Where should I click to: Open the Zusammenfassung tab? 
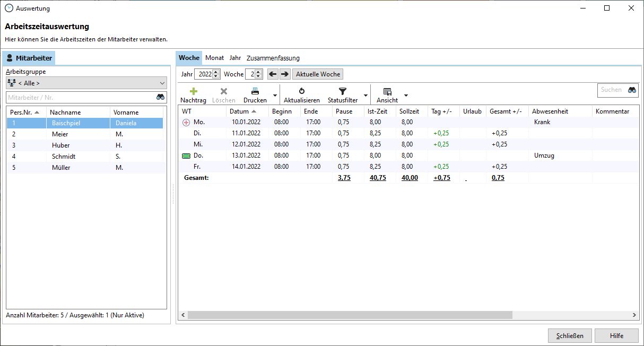[x=273, y=58]
